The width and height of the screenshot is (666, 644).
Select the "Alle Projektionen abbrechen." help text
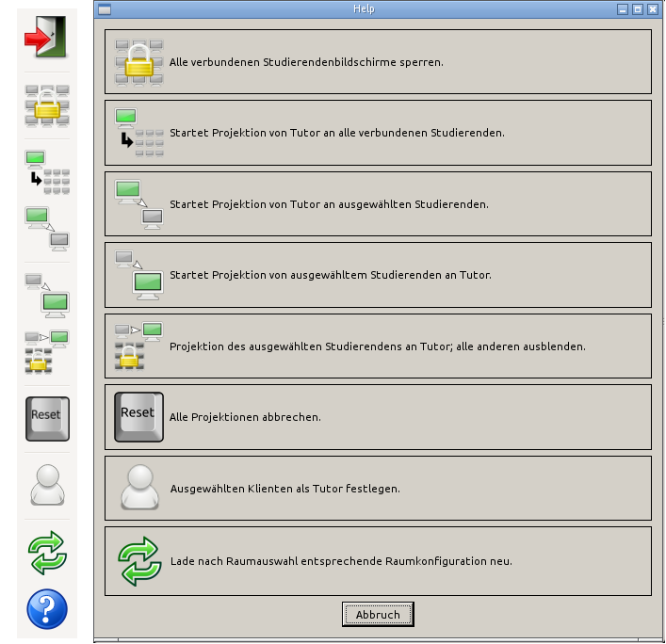coord(245,417)
